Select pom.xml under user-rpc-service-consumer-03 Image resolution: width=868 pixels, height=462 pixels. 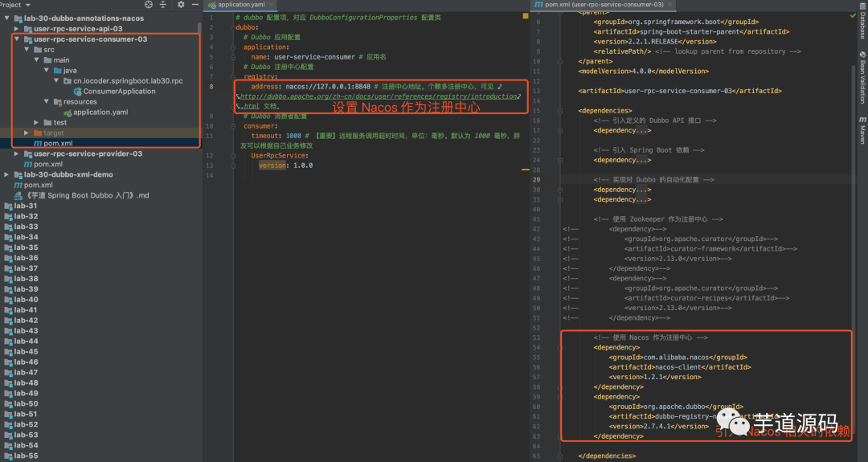click(58, 143)
